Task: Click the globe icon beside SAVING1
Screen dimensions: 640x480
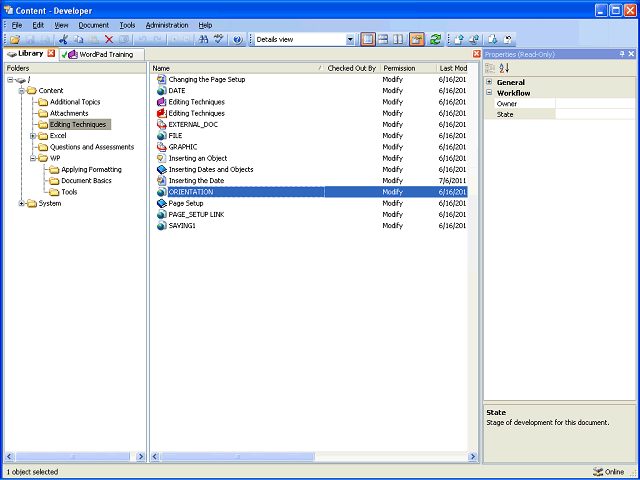Action: (x=162, y=226)
